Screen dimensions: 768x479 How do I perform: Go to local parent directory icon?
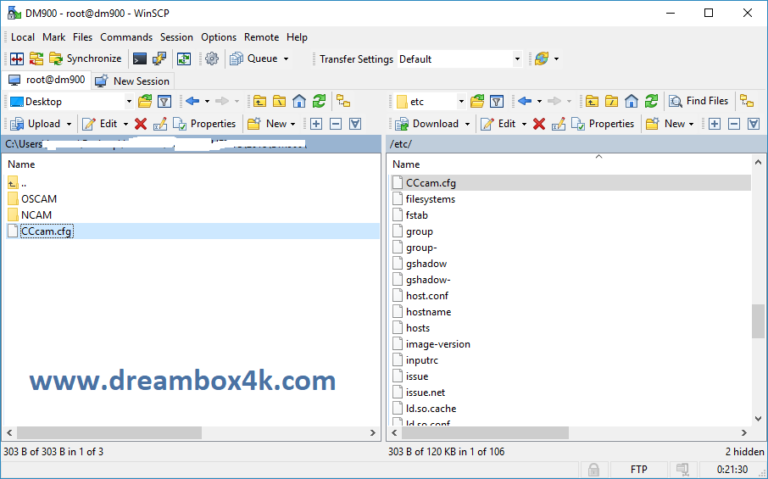pyautogui.click(x=260, y=101)
